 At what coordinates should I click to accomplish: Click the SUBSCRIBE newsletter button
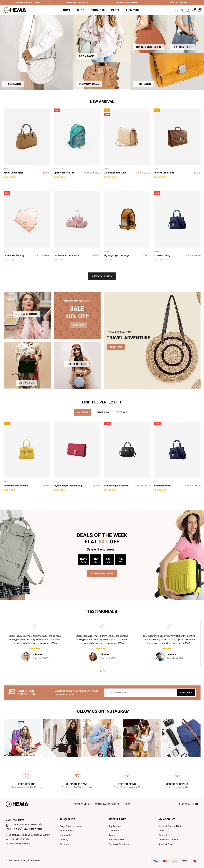186,692
